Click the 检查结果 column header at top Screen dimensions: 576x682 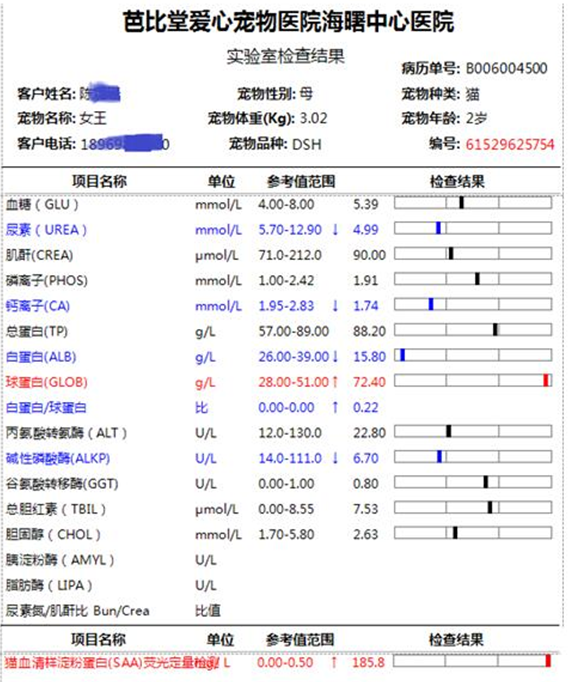coord(457,181)
